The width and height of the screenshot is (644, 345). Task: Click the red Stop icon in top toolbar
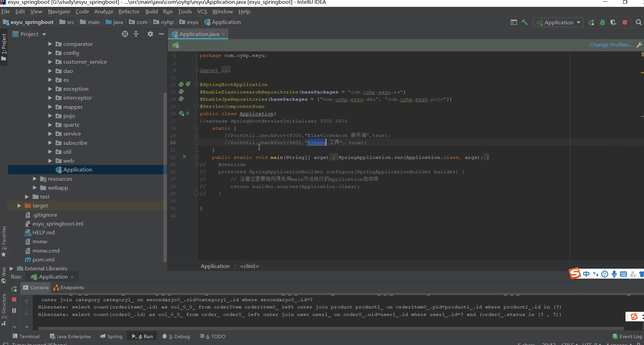click(624, 22)
